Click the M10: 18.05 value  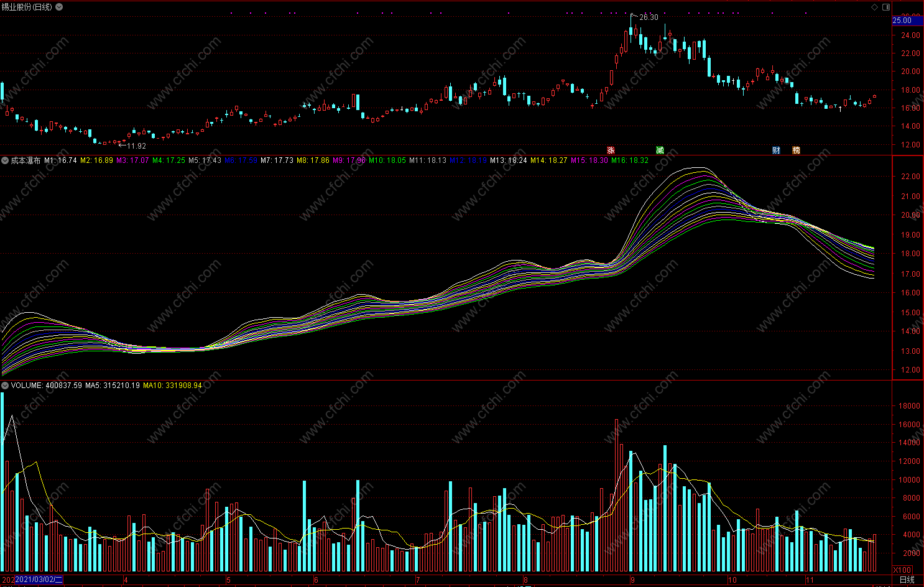(387, 160)
